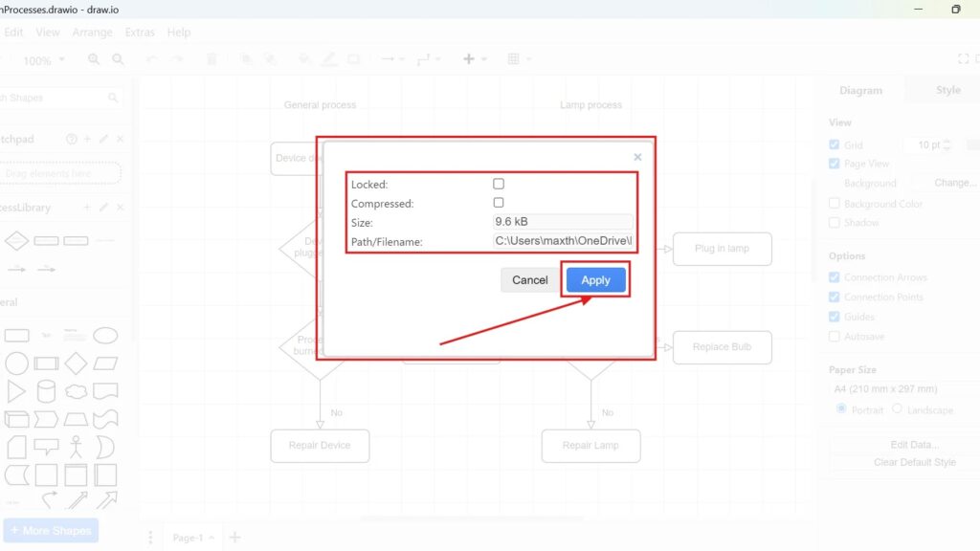This screenshot has height=551, width=980.
Task: Open the Arrange menu
Action: pyautogui.click(x=92, y=32)
